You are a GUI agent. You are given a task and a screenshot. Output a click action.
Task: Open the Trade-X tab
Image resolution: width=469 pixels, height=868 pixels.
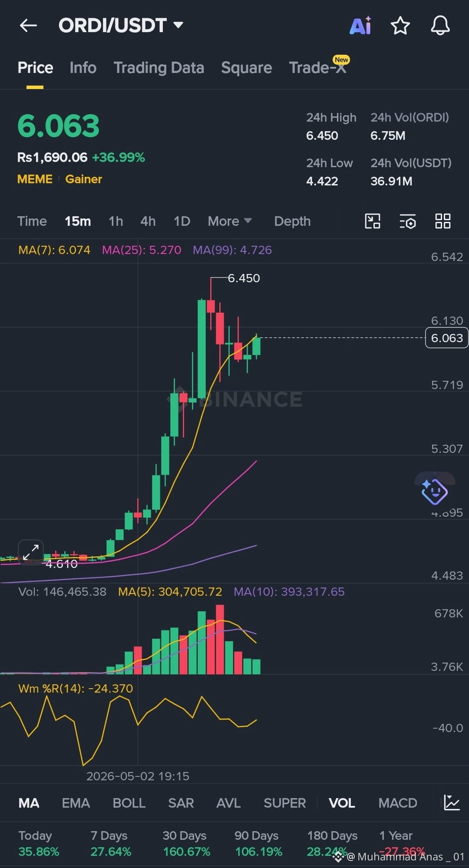click(x=318, y=68)
